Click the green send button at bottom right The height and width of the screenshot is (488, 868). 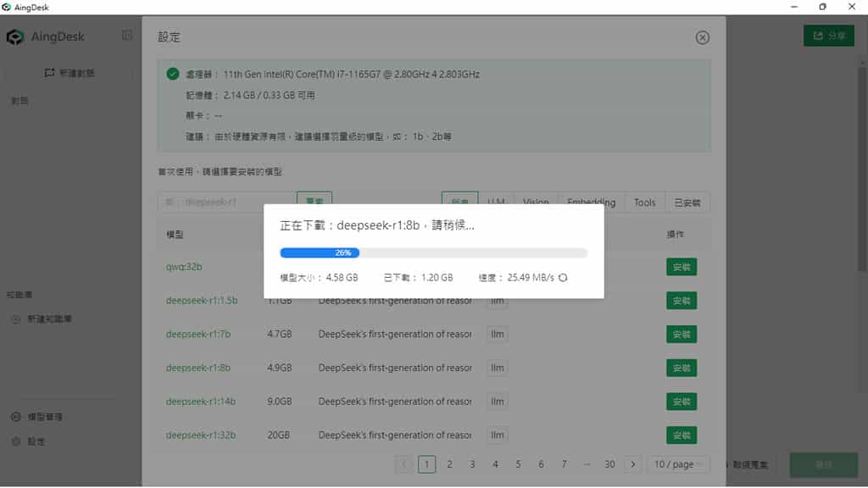point(823,465)
